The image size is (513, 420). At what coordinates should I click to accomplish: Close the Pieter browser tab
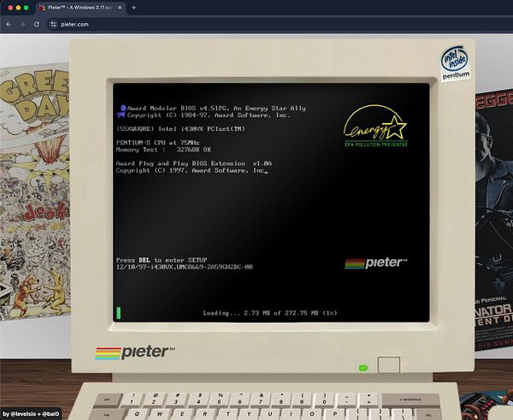click(x=120, y=8)
